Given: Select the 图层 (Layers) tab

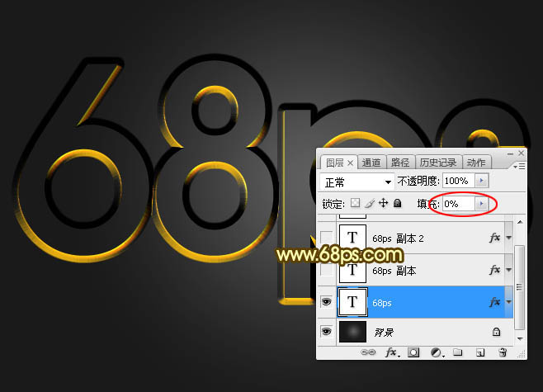Looking at the screenshot, I should (334, 163).
